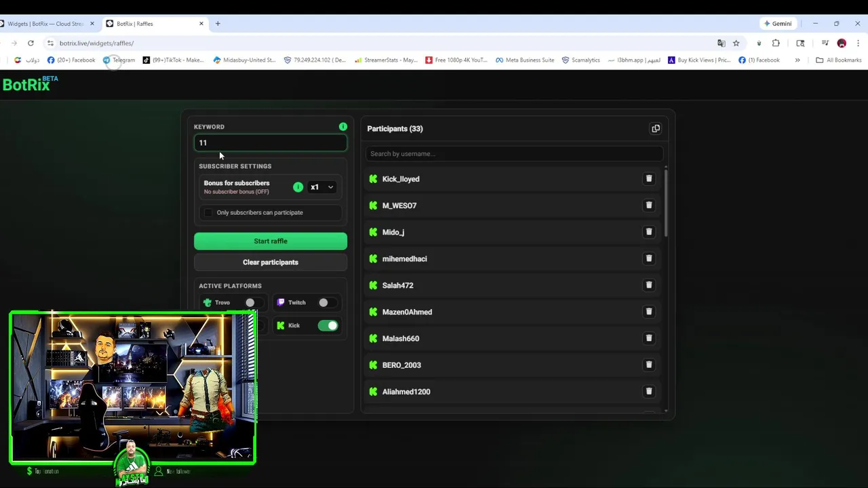Remove Mazen0Ahmed from the raffle
This screenshot has width=868, height=488.
[649, 312]
